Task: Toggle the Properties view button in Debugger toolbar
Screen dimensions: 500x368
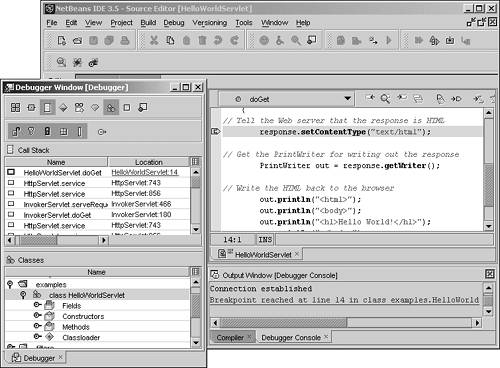Action: 143,107
